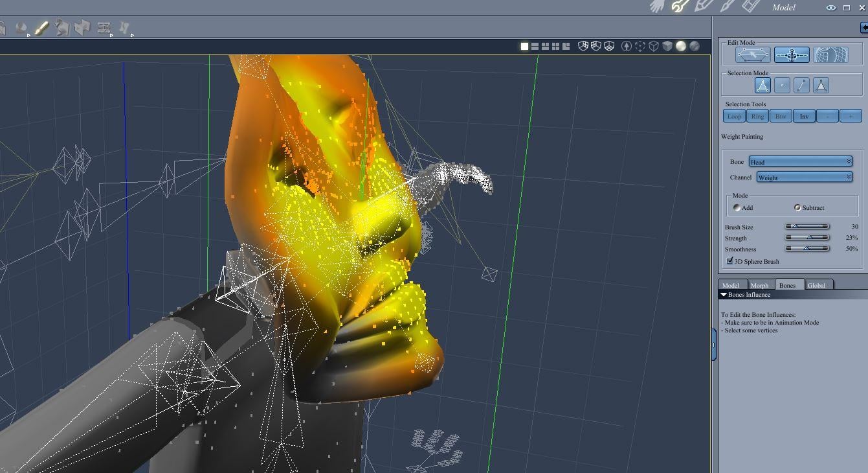Toggle the 3D Sphere Brush checkbox
This screenshot has height=473, width=868.
pos(730,261)
